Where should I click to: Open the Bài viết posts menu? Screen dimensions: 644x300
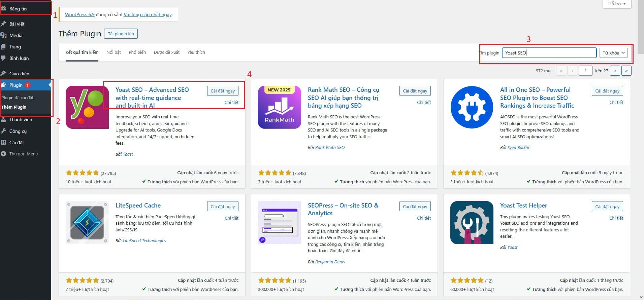(x=26, y=24)
